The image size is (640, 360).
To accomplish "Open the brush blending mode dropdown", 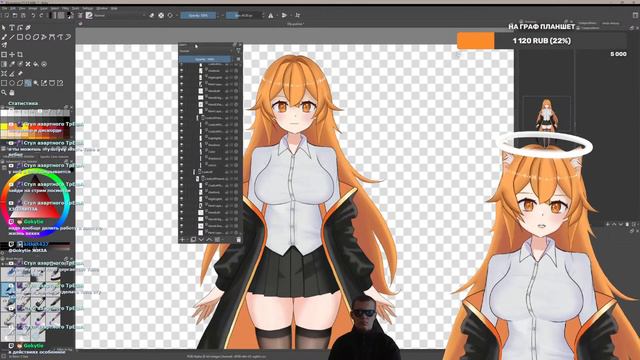I will coord(120,16).
